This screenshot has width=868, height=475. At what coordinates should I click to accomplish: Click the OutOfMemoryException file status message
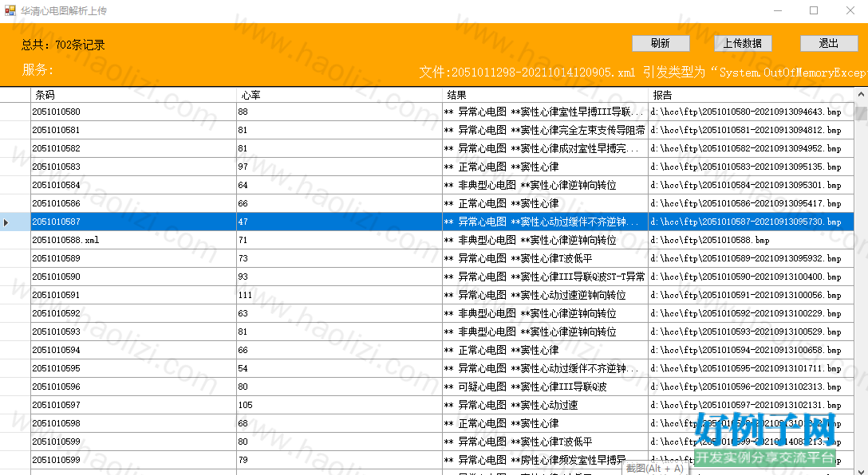coord(643,73)
